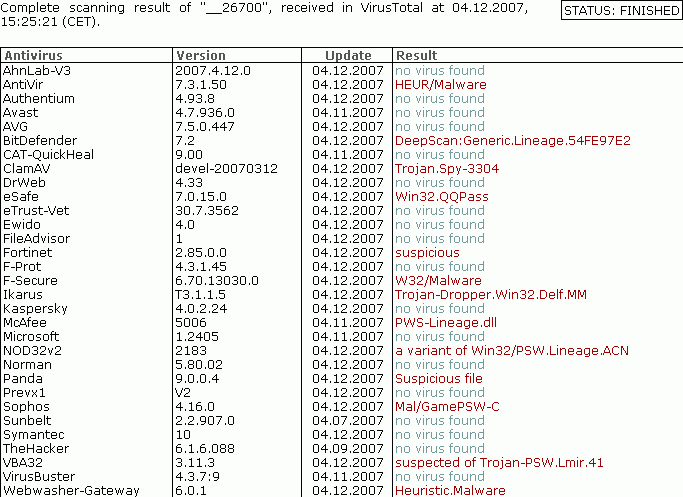This screenshot has width=683, height=497.
Task: Select the Mal/GamePSW-C result
Action: 447,406
